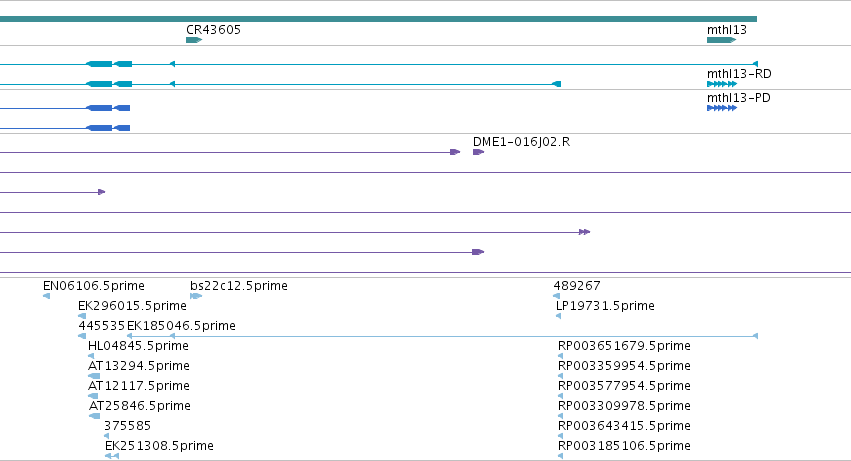Select the EK251308.5prime double arrow marker
851x461 pixels.
(112, 456)
